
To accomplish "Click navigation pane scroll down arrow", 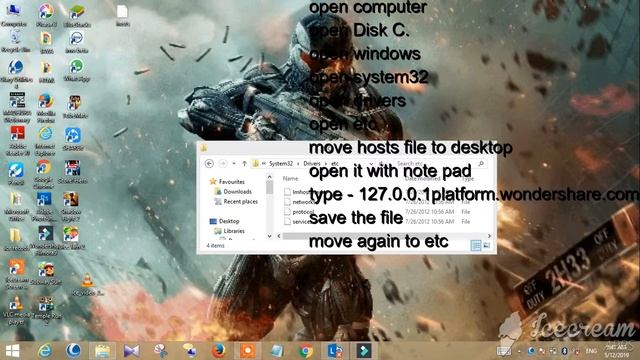I will click(x=269, y=236).
